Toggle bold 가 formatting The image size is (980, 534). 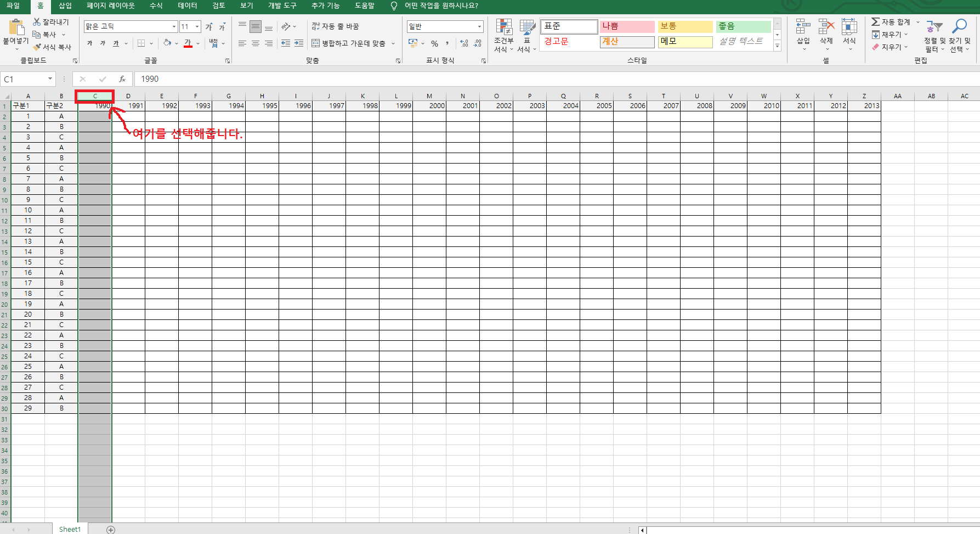[x=89, y=43]
